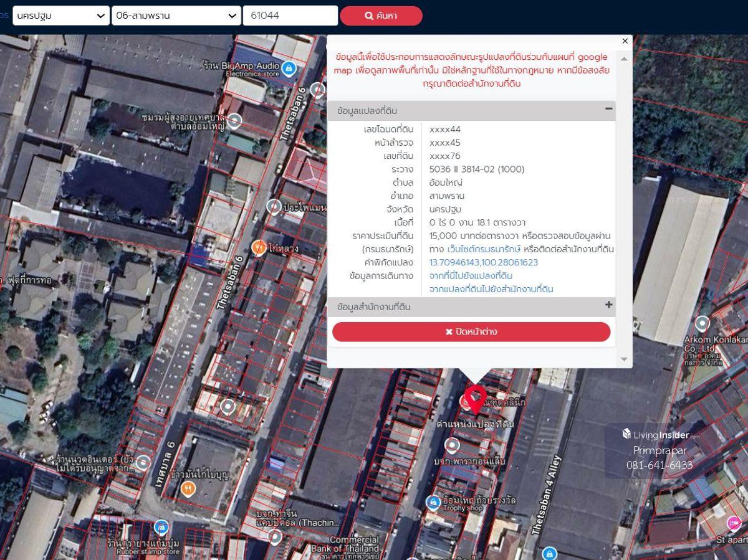Click the Arkom Konlakarn grey location pin
748x560 pixels.
pos(702,324)
